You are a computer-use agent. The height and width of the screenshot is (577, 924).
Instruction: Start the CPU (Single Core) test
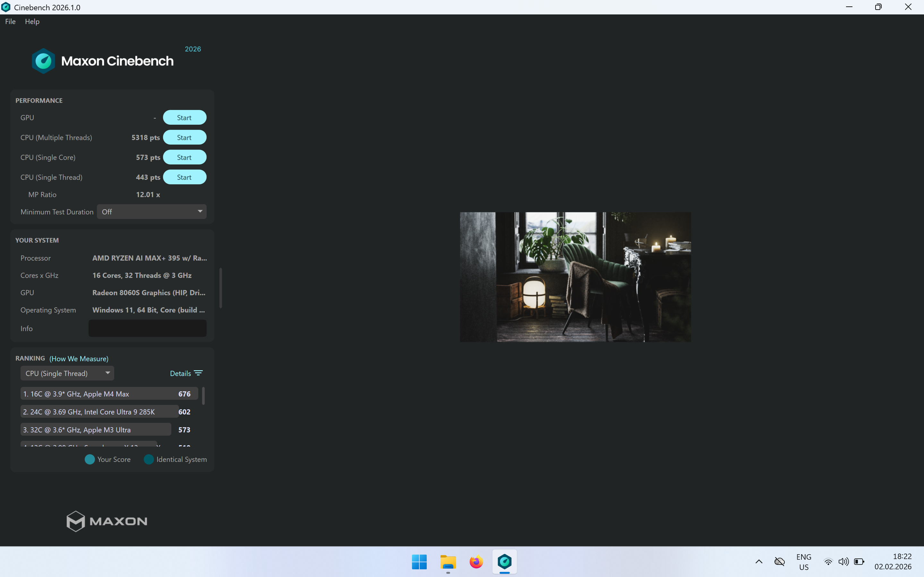(x=184, y=157)
